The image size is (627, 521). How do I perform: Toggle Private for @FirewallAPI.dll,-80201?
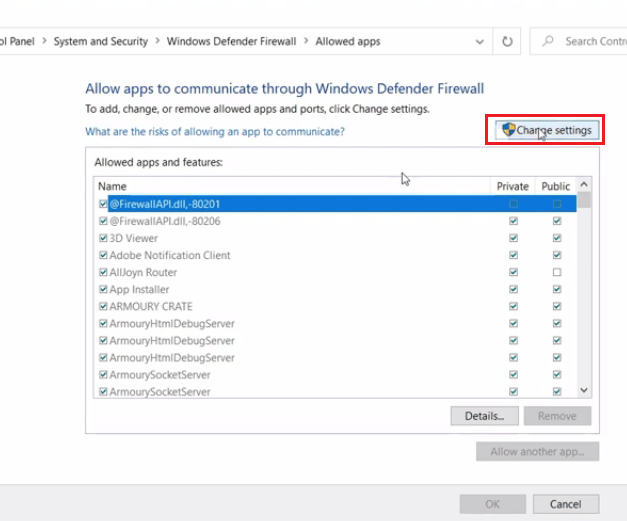point(513,204)
